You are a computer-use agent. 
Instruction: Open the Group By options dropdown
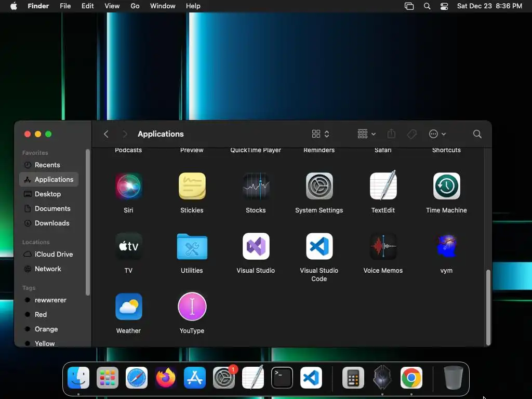tap(366, 134)
